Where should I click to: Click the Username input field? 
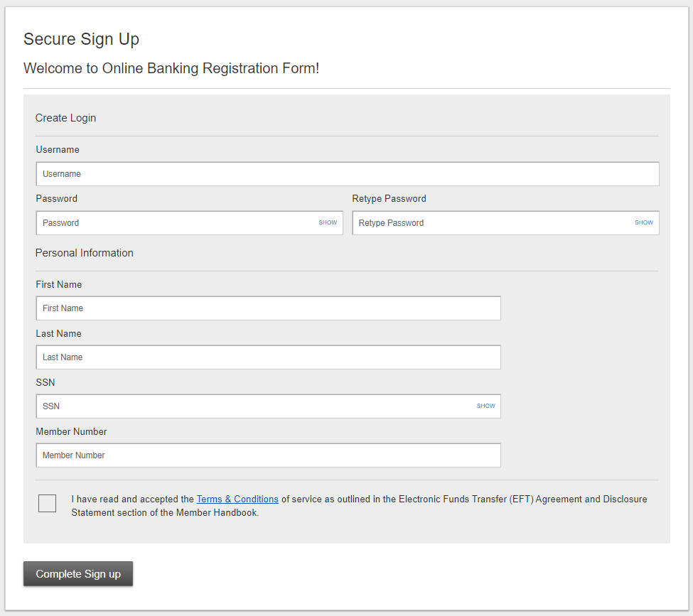(x=348, y=173)
